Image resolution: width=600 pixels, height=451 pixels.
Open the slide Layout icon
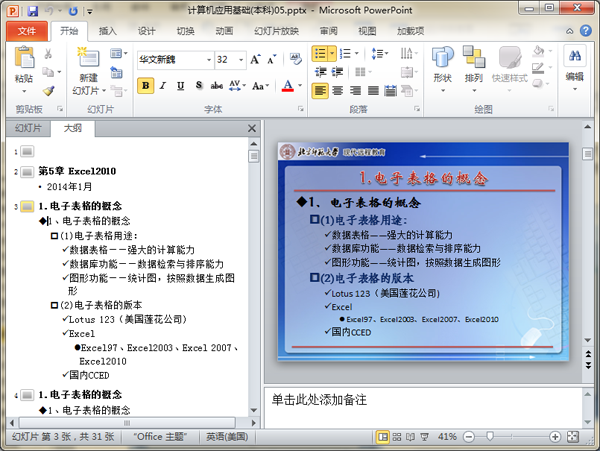click(x=116, y=54)
